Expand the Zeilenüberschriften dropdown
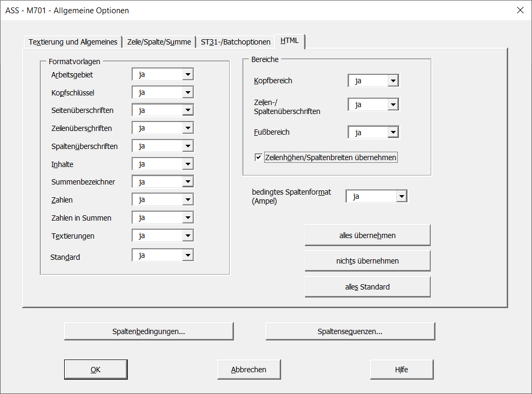 [187, 128]
